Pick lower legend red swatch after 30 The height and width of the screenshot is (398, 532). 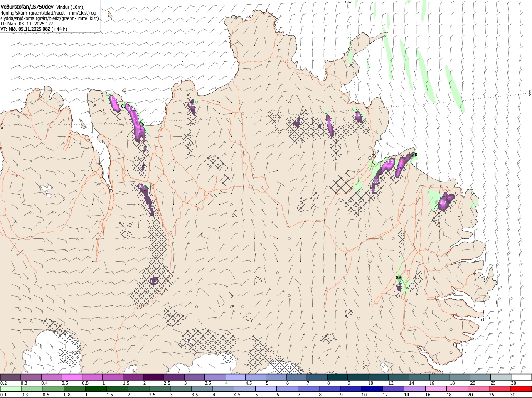[521, 389]
